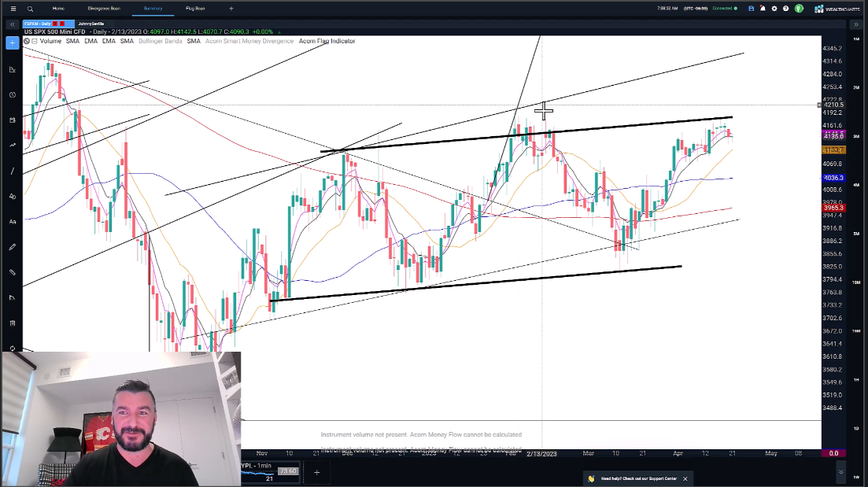Open the green user profile avatar

point(799,9)
